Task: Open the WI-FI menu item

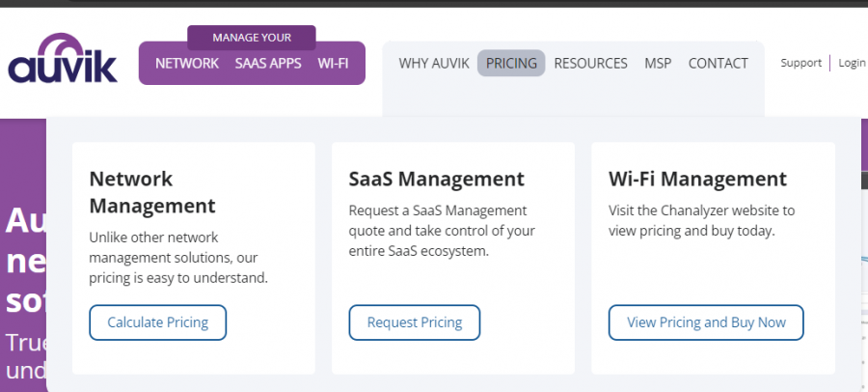Action: (x=333, y=63)
